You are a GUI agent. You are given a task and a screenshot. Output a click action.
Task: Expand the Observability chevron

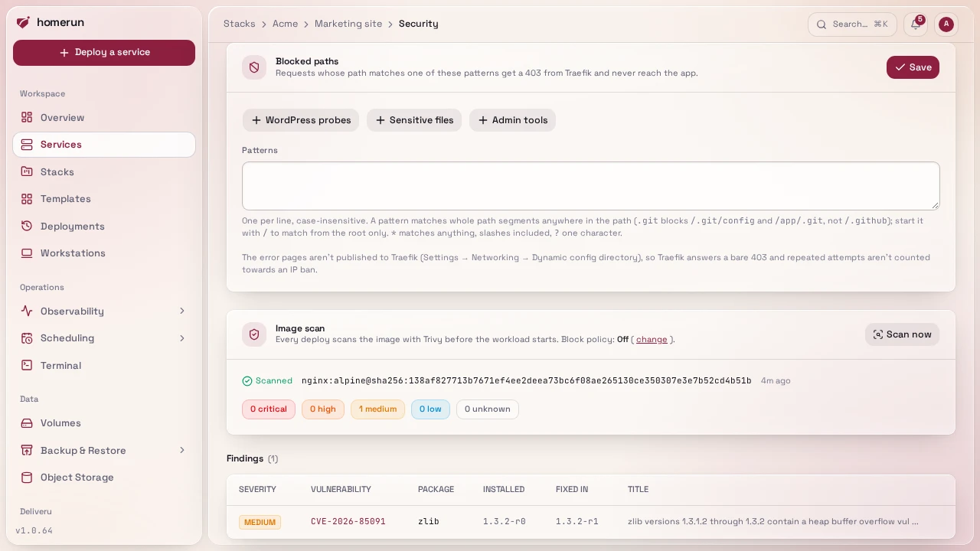(182, 311)
